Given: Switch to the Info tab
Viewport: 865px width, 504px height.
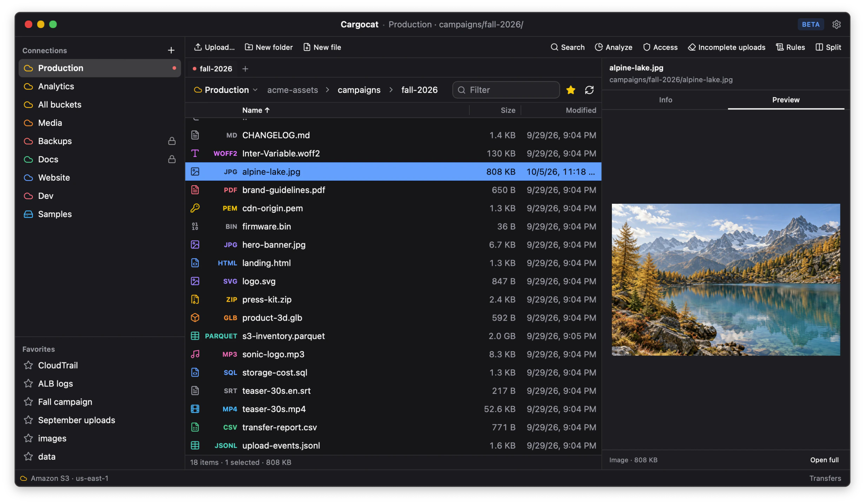Looking at the screenshot, I should (665, 100).
